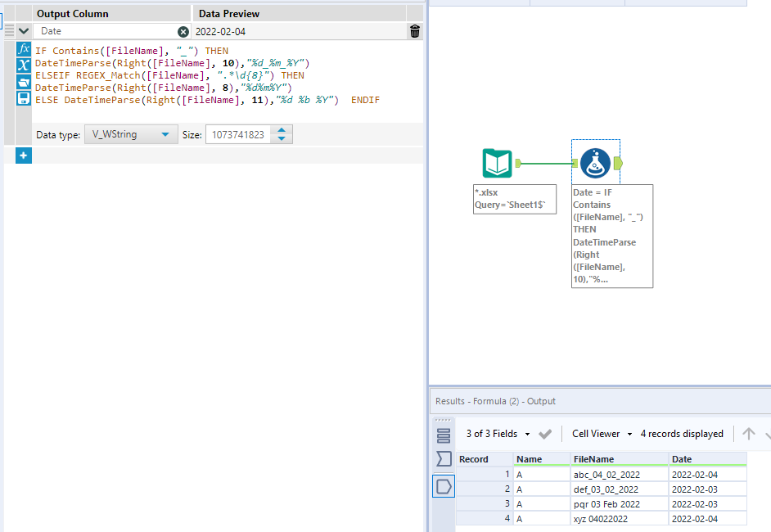Add a new expression with the plus button
Viewport: 771px width, 532px height.
23,155
